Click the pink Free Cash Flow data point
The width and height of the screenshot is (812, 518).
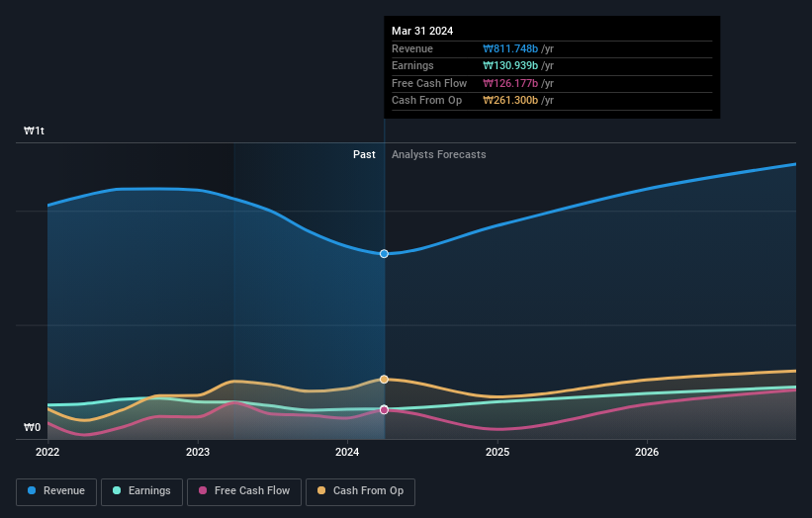click(384, 410)
